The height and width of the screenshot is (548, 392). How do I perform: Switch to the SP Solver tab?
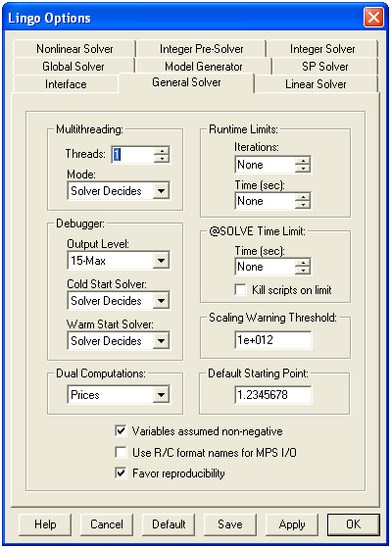[325, 67]
